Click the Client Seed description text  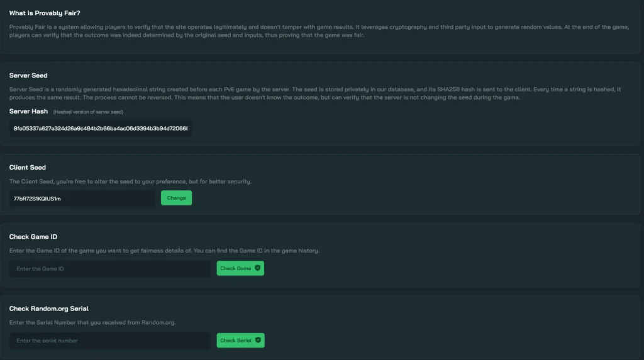click(x=130, y=182)
